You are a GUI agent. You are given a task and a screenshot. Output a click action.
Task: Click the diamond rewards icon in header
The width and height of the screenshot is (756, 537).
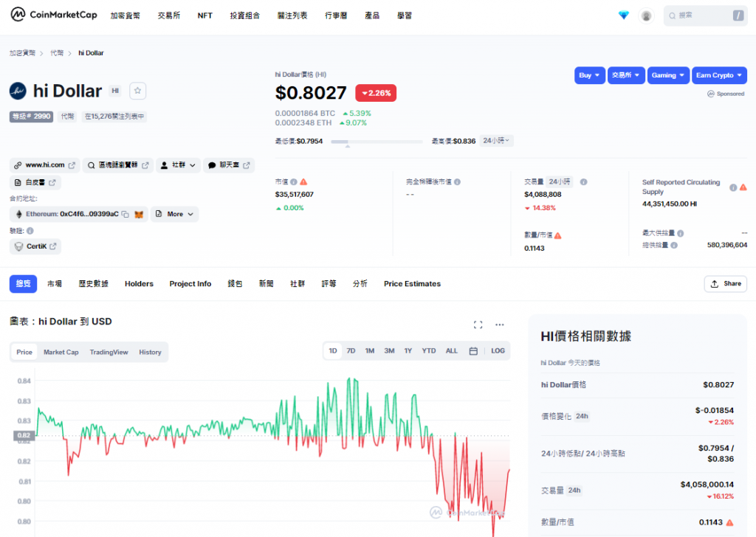[x=624, y=15]
